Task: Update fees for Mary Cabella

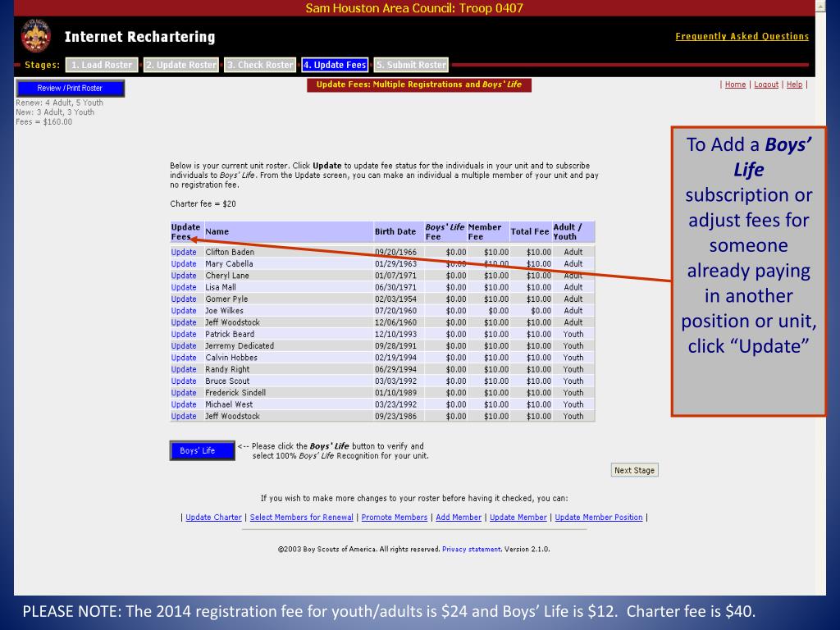Action: [x=184, y=263]
